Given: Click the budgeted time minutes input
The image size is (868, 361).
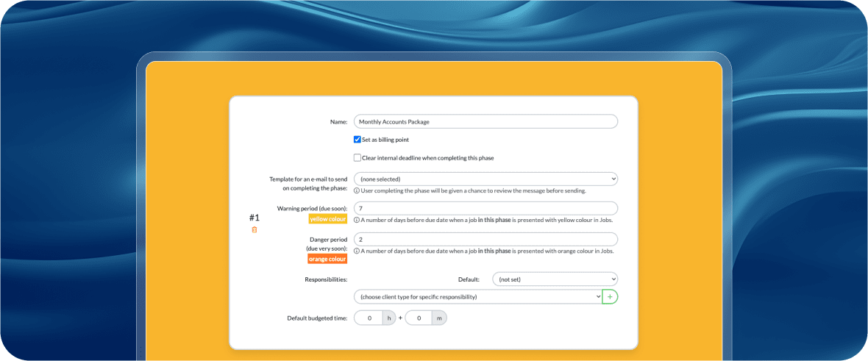Looking at the screenshot, I should click(x=419, y=318).
